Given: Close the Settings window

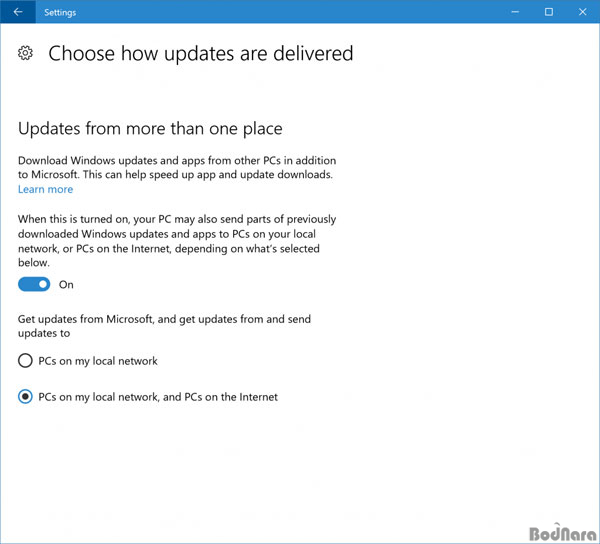Looking at the screenshot, I should click(x=582, y=12).
